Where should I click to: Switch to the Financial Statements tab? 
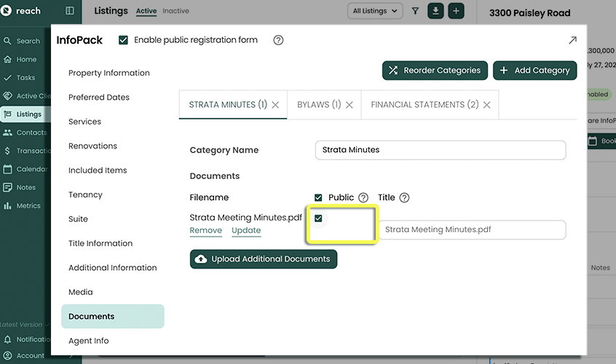(424, 105)
